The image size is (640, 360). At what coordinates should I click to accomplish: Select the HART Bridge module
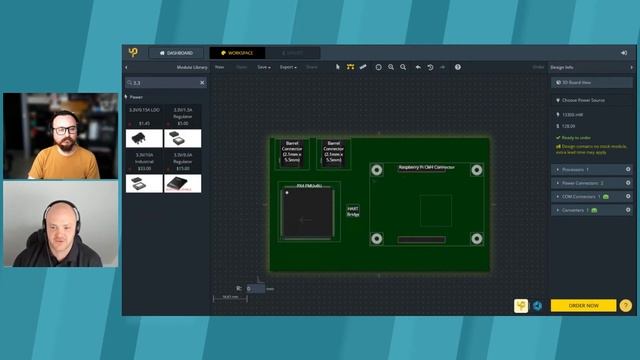coord(353,211)
